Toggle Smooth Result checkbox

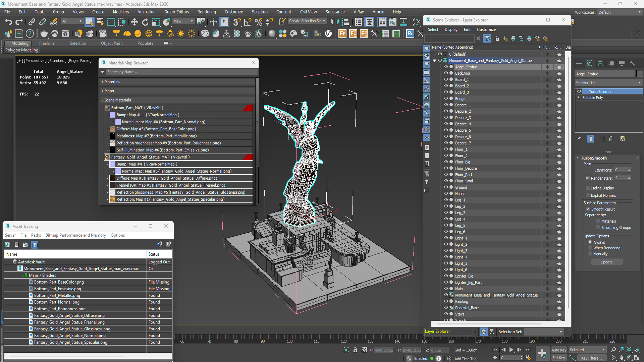(x=588, y=209)
